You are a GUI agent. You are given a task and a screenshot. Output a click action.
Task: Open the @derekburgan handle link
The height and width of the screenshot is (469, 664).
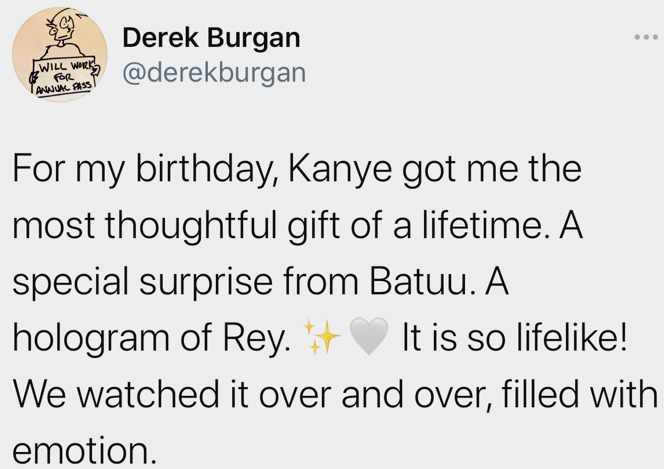pos(214,73)
